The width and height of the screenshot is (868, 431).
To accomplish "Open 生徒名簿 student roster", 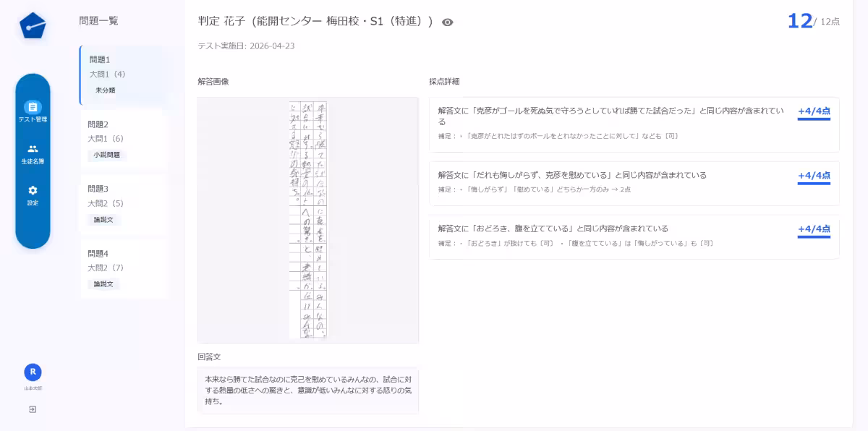I will [x=33, y=154].
